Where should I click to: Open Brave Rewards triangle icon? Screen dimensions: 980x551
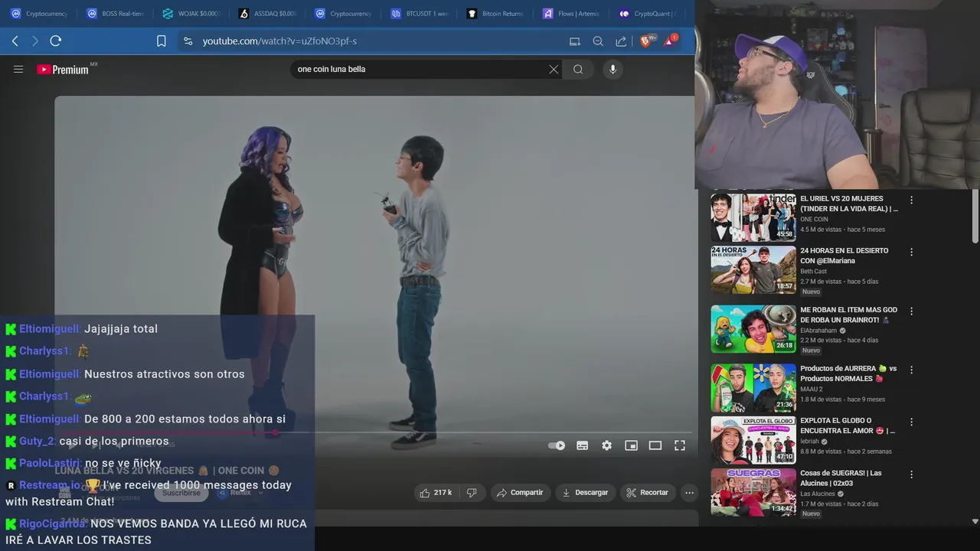click(x=669, y=41)
